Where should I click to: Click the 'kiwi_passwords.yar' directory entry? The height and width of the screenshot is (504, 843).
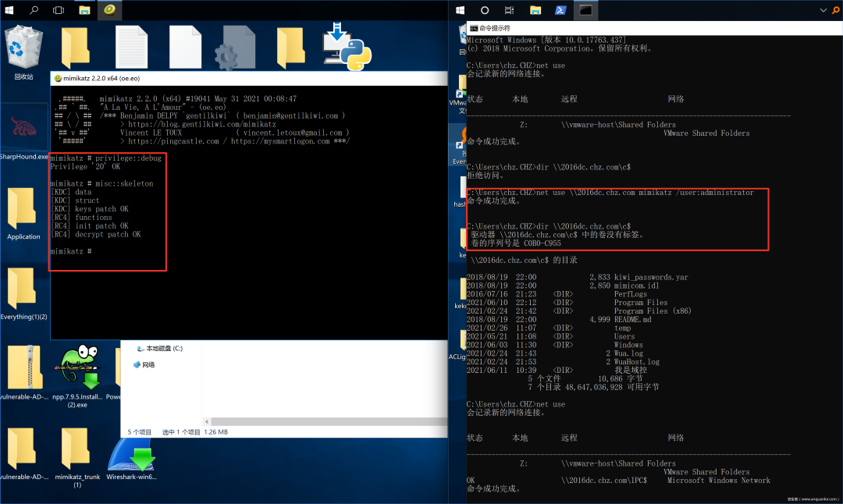pyautogui.click(x=651, y=277)
